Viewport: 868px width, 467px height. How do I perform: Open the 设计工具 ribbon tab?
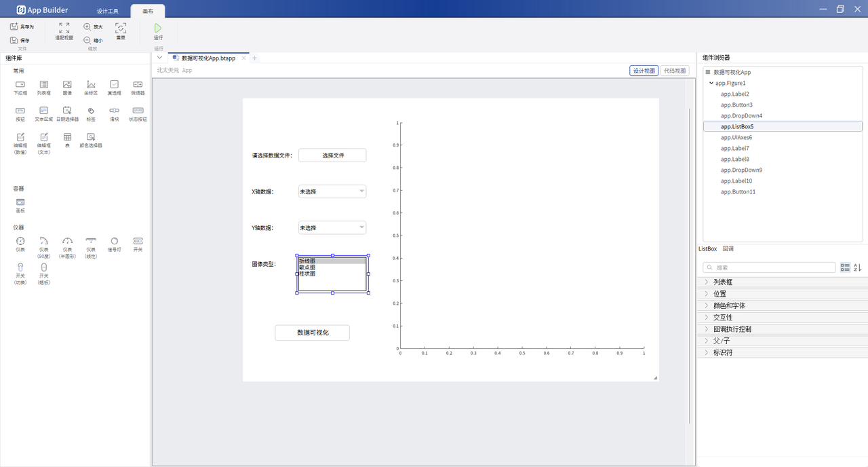pyautogui.click(x=108, y=11)
